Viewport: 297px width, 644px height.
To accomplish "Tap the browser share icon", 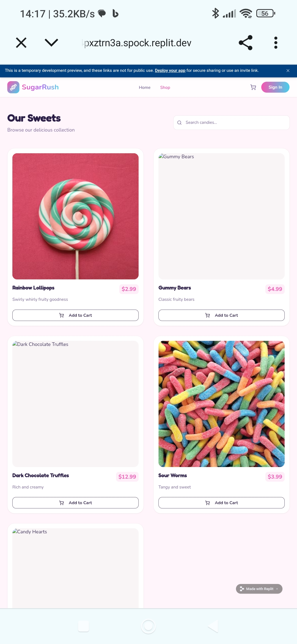I will 246,43.
